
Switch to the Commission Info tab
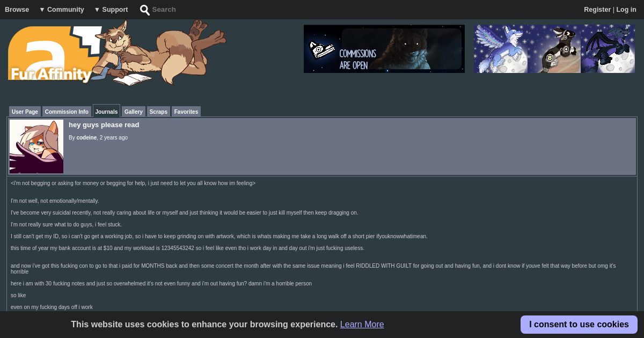coord(67,112)
